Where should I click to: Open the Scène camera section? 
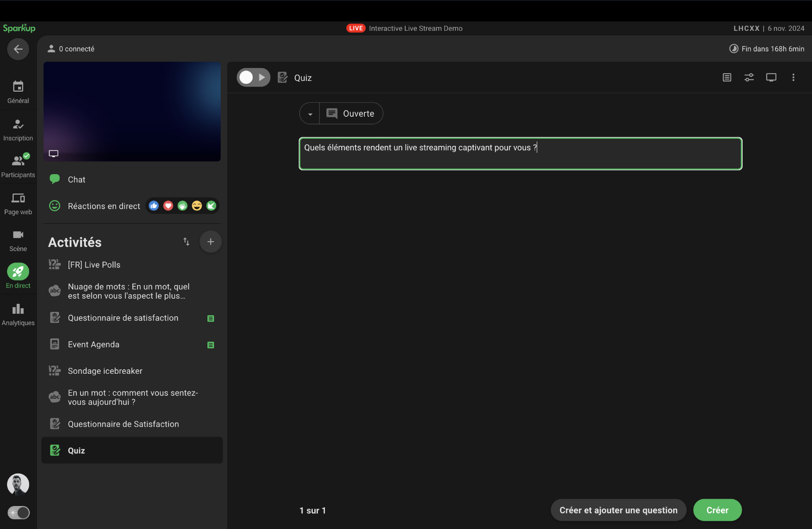pyautogui.click(x=18, y=241)
